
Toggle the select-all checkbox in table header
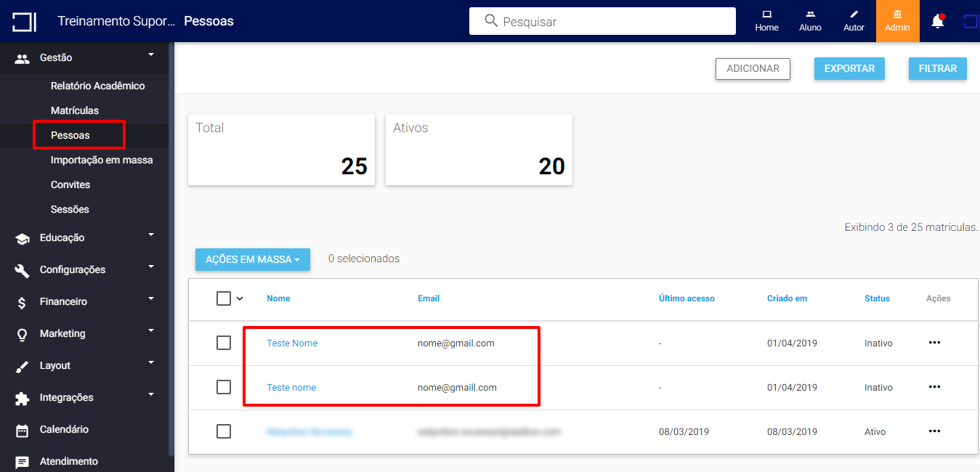click(224, 298)
